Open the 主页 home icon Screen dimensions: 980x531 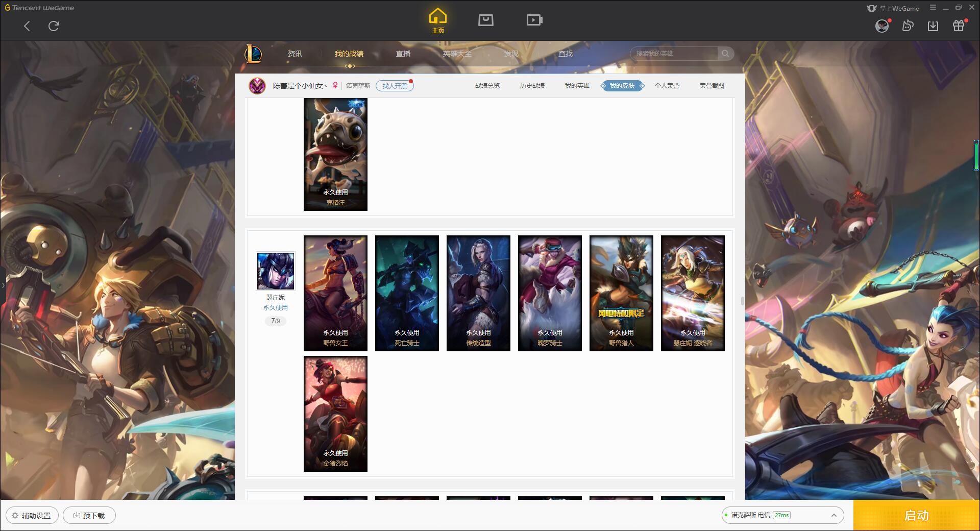(x=438, y=21)
